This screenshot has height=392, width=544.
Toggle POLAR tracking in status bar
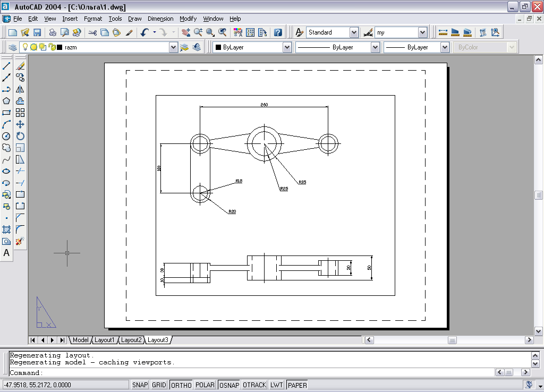205,385
